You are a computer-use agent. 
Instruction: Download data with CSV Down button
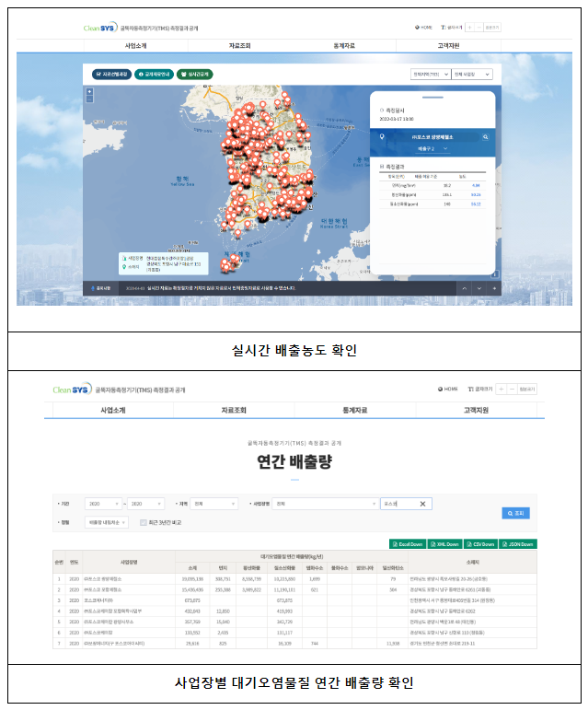480,544
